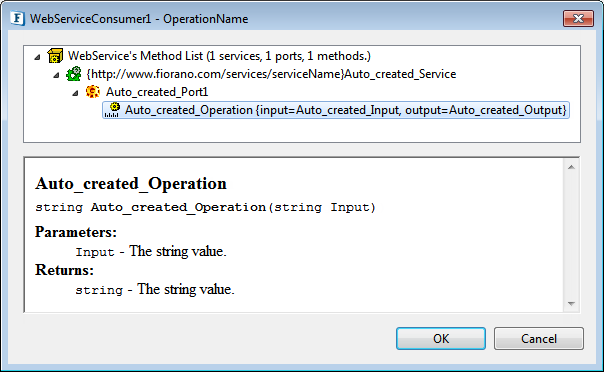Click the description pane scrollbar track
This screenshot has height=372, width=604.
tap(571, 236)
